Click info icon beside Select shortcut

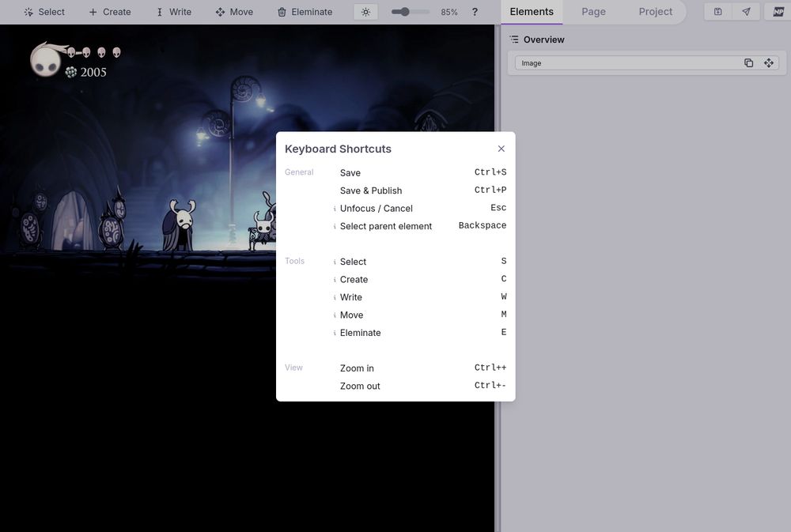tap(335, 262)
